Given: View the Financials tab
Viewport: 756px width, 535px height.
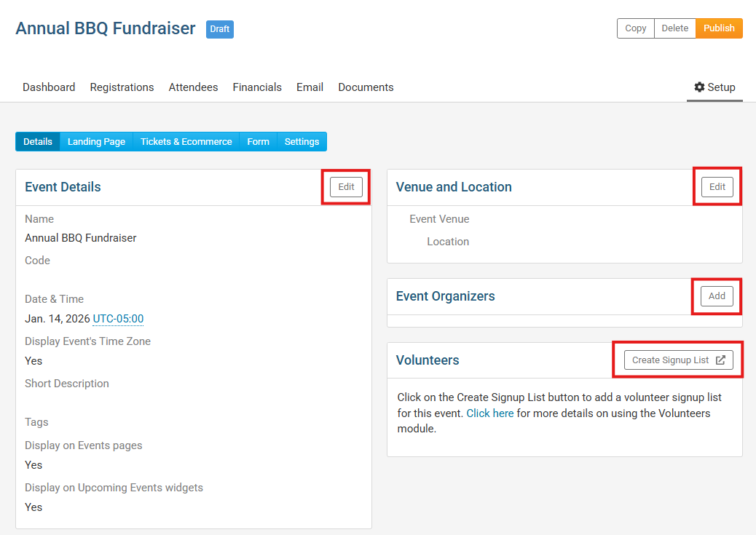Looking at the screenshot, I should click(257, 87).
